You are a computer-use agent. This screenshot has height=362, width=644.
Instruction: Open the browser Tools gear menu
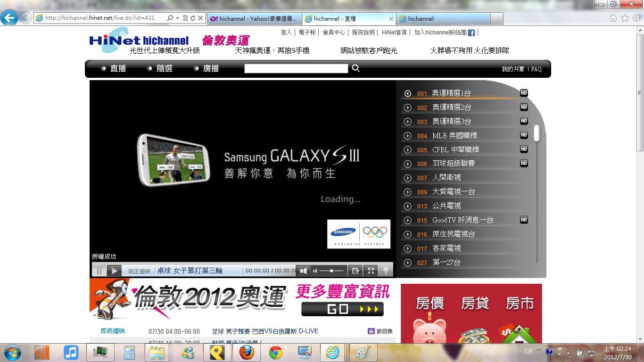(x=636, y=18)
